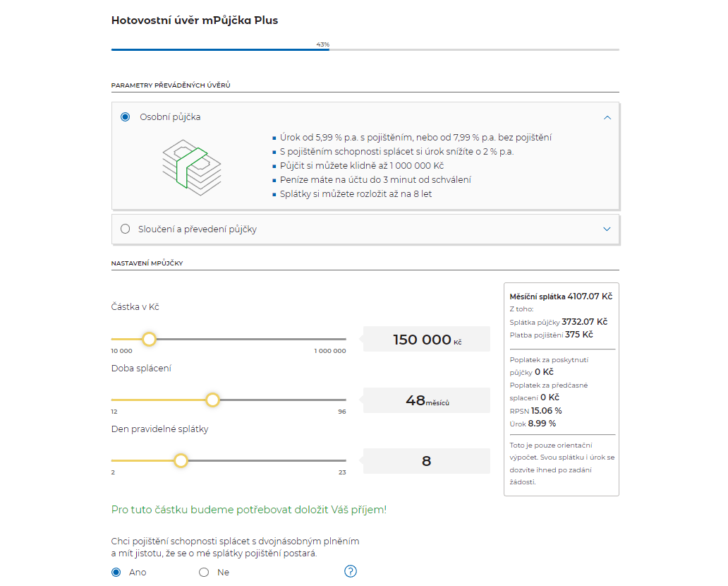The image size is (728, 586).
Task: Click the 48 měsíců duration field
Action: 426,400
